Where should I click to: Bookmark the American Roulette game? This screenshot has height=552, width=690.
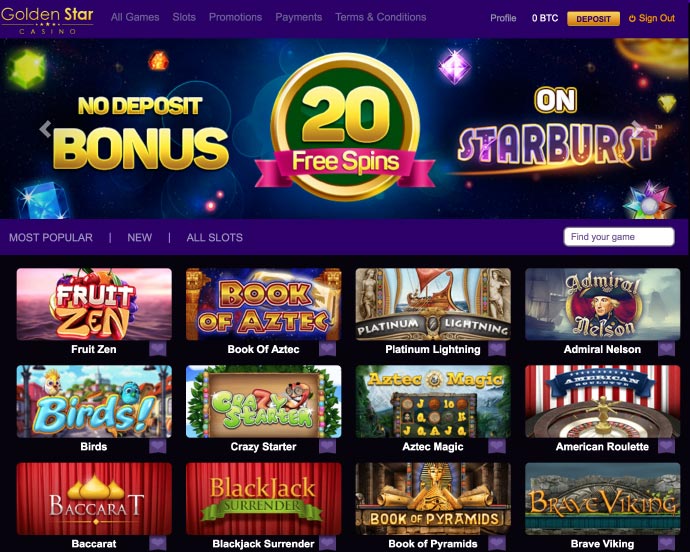tap(666, 447)
